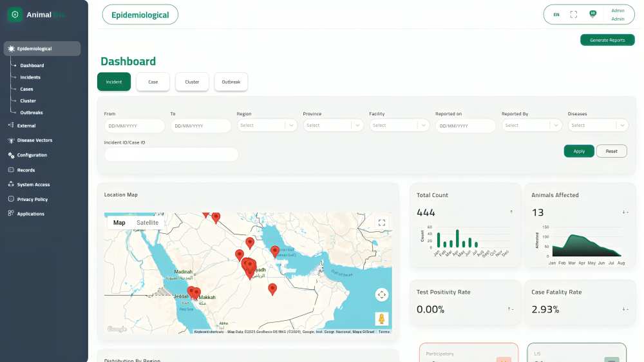
Task: Open Dashboard in sidebar tree
Action: (x=32, y=65)
